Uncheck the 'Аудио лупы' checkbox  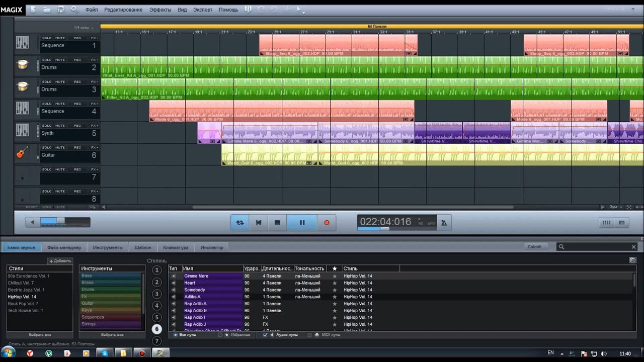tap(265, 335)
